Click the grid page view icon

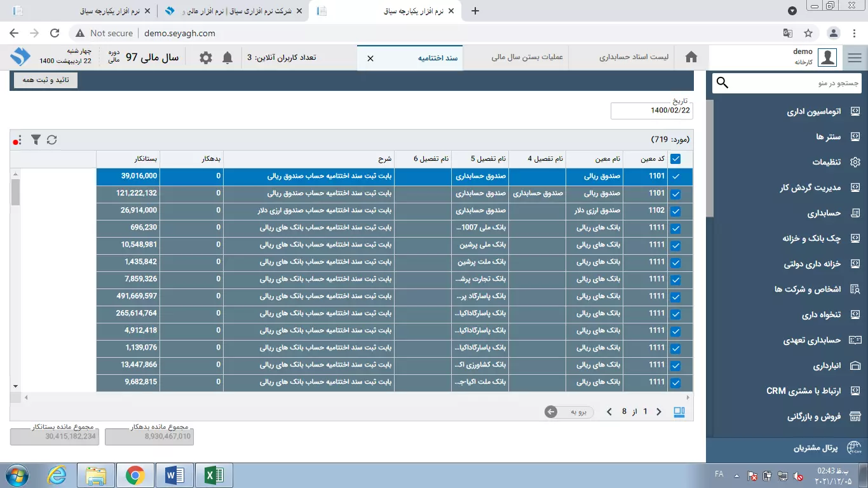coord(679,412)
